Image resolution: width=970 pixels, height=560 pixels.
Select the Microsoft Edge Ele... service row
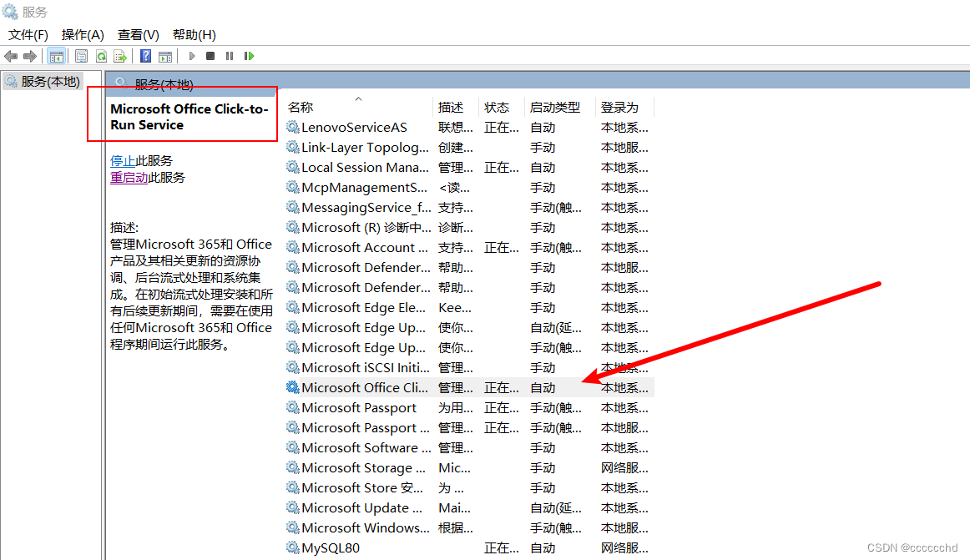[469, 307]
